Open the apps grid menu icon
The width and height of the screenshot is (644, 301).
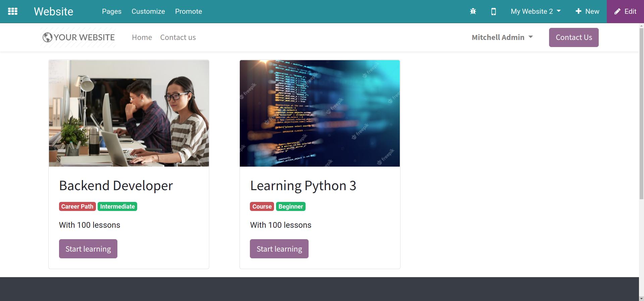(13, 11)
